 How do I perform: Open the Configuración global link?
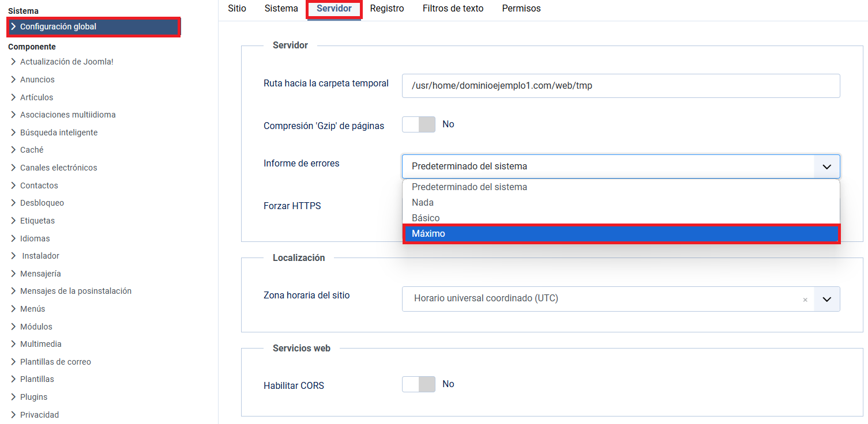pyautogui.click(x=58, y=26)
